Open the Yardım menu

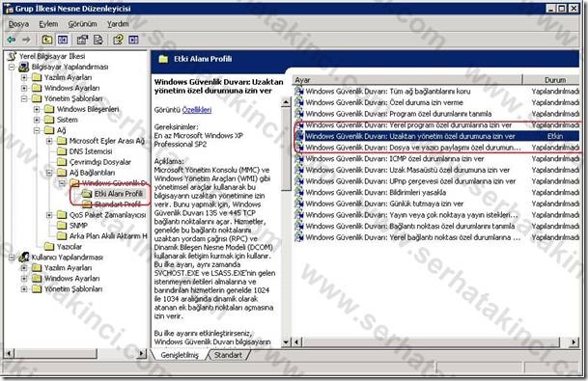[118, 24]
